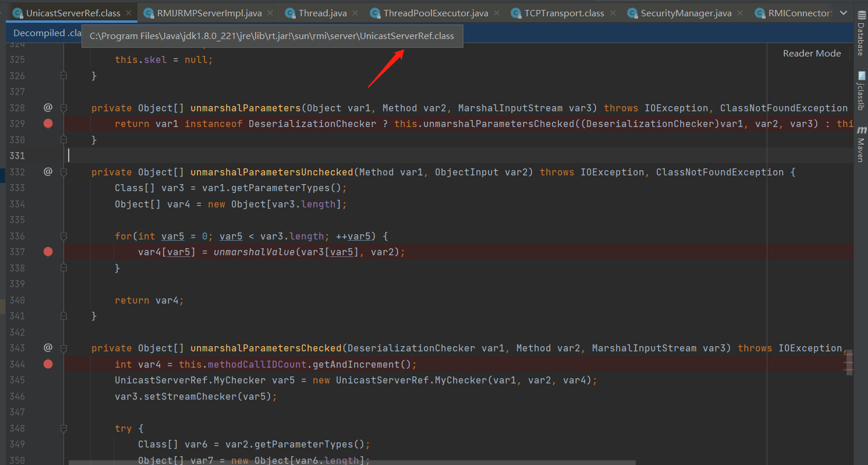Remove the breakpoint on line 337
This screenshot has width=868, height=465.
pos(48,251)
